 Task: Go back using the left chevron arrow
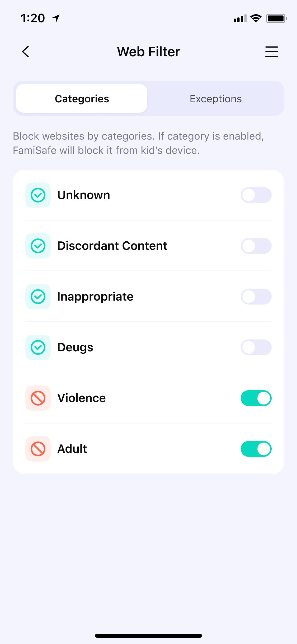coord(25,52)
